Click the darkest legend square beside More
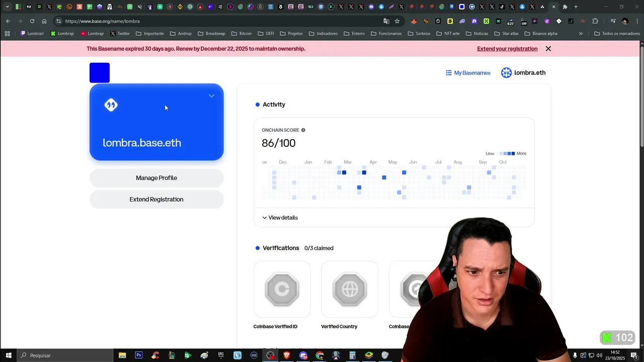This screenshot has height=362, width=644. pos(513,153)
